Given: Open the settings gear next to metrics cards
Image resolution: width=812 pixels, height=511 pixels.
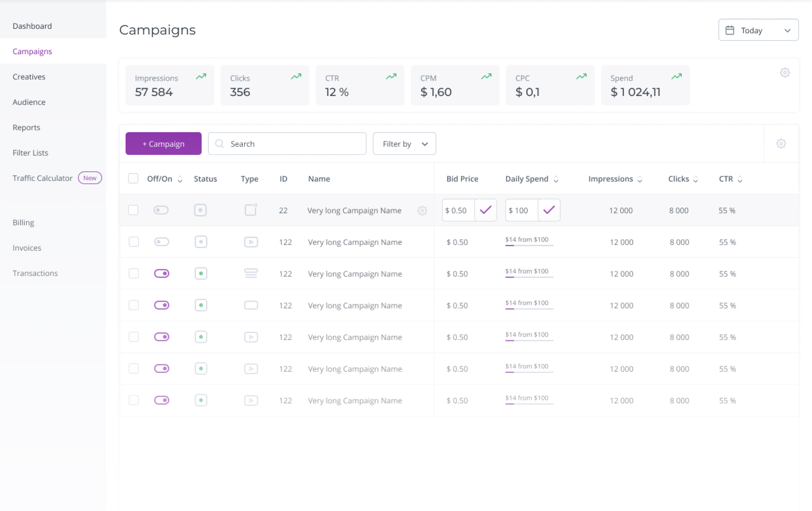Looking at the screenshot, I should point(785,73).
